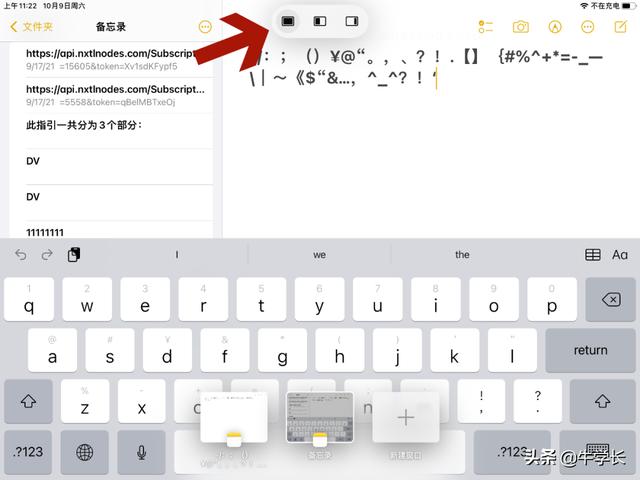
Task: Open camera to add photo
Action: (x=520, y=27)
